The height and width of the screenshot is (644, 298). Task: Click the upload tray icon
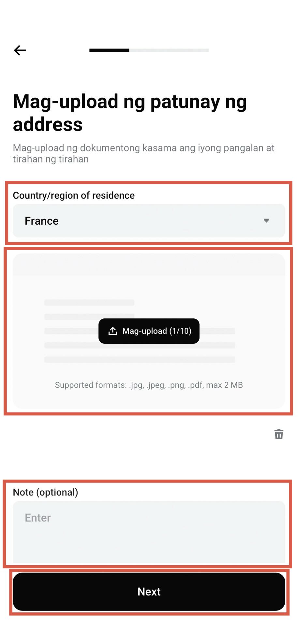pyautogui.click(x=113, y=331)
